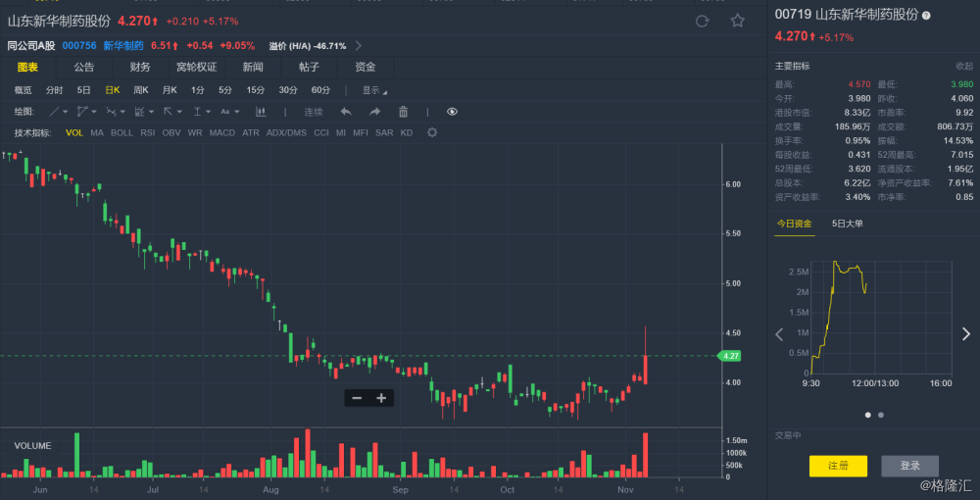Open the A-share 新华制药 link
This screenshot has width=980, height=500.
[123, 45]
